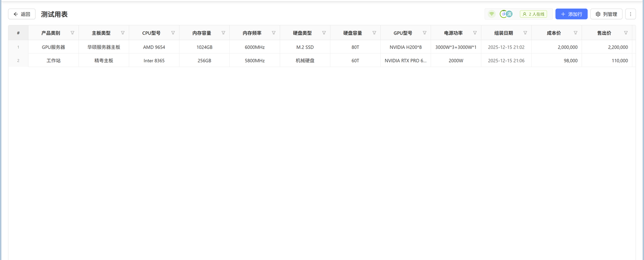Click the 工作站 cell in row 2

coord(53,60)
